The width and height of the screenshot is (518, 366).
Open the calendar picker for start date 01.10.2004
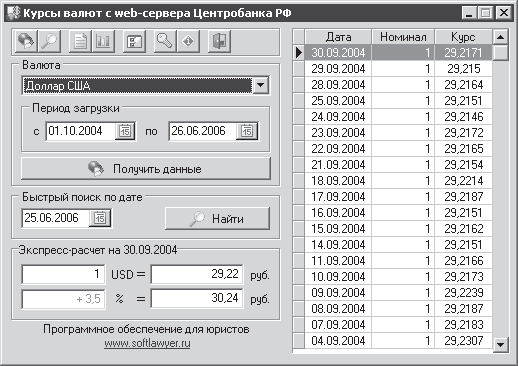pos(125,131)
